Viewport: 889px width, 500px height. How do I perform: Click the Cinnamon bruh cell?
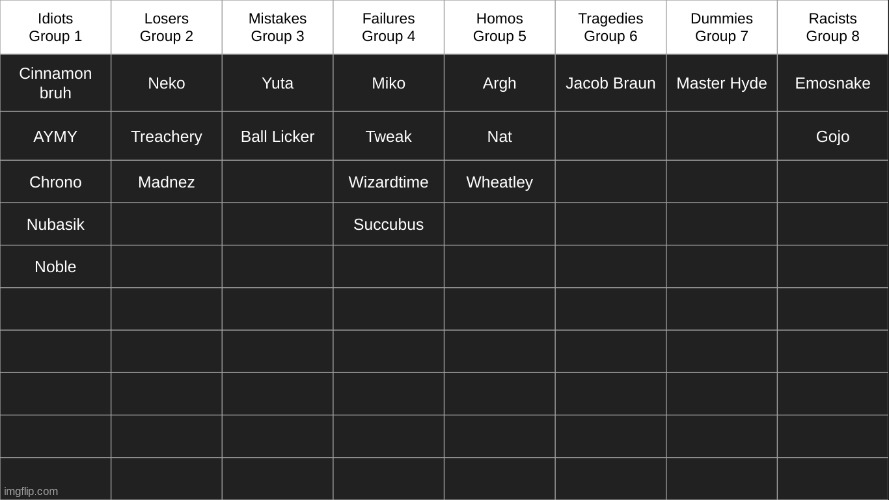tap(56, 83)
